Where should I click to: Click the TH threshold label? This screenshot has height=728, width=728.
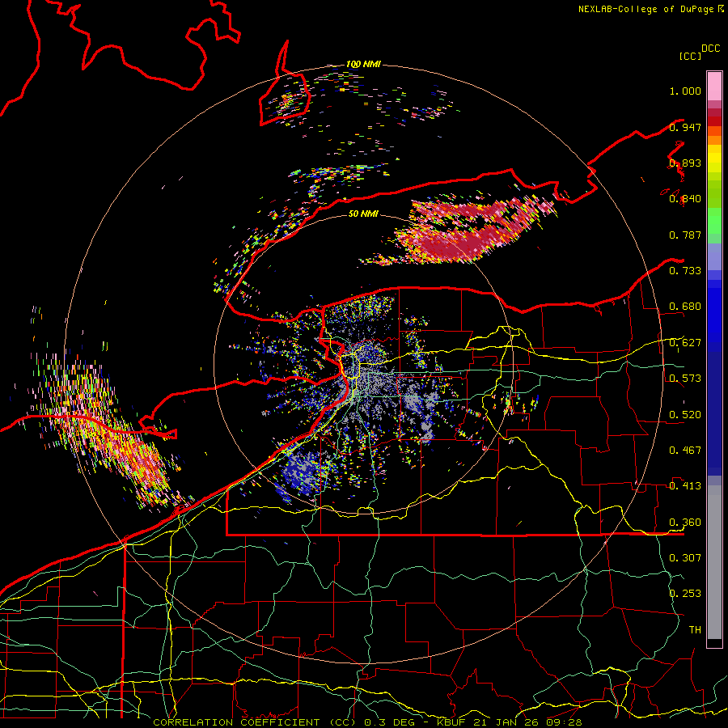695,630
